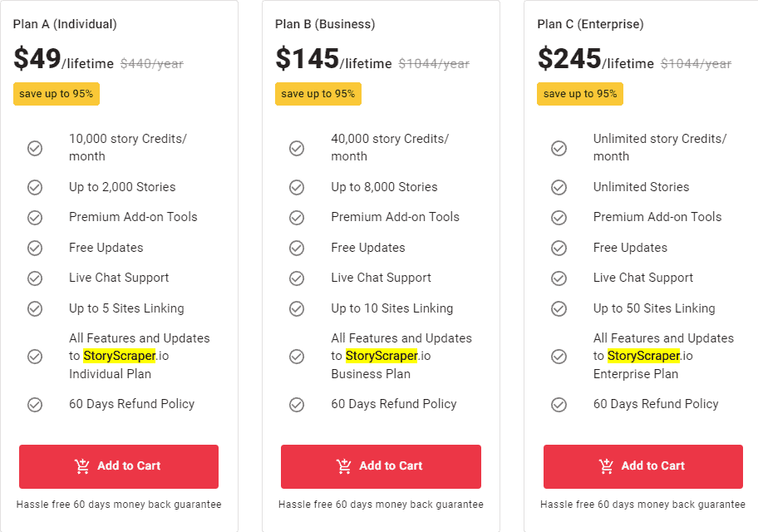Click the cart icon on Plan C button
The height and width of the screenshot is (532, 758).
tap(608, 466)
